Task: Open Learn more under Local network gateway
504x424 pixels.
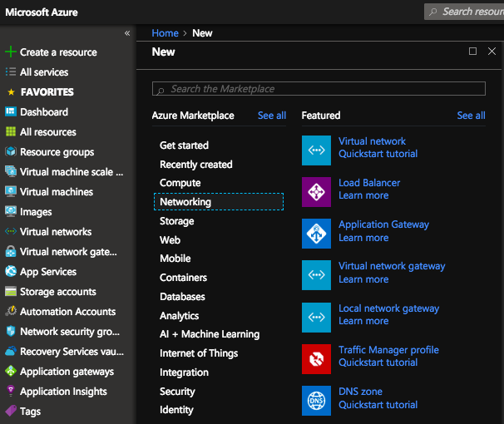Action: [x=363, y=321]
